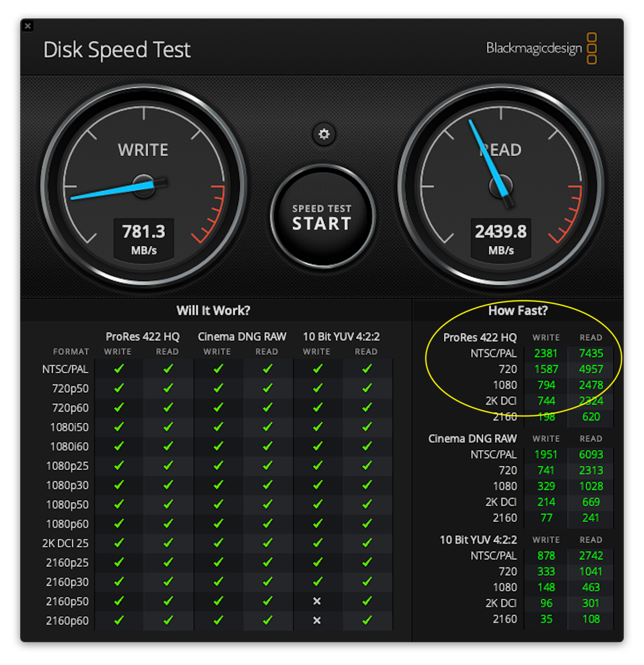Image resolution: width=644 pixels, height=665 pixels.
Task: Click the 1080i60 YUV write checkmark
Action: [x=318, y=446]
